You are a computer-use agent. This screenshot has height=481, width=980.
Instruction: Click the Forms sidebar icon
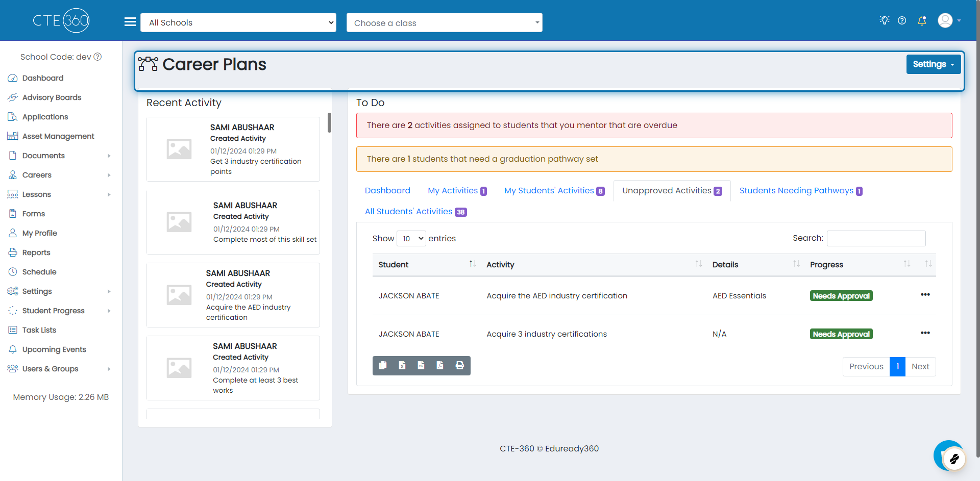coord(13,214)
